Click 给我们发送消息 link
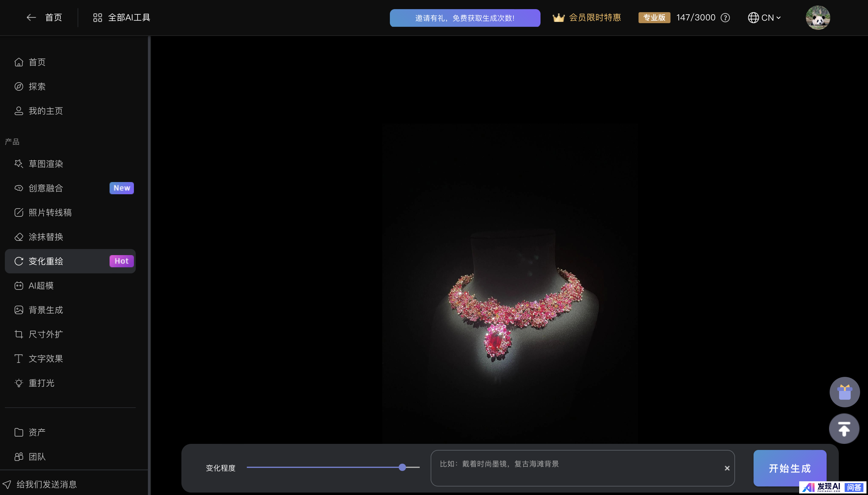 tap(47, 484)
